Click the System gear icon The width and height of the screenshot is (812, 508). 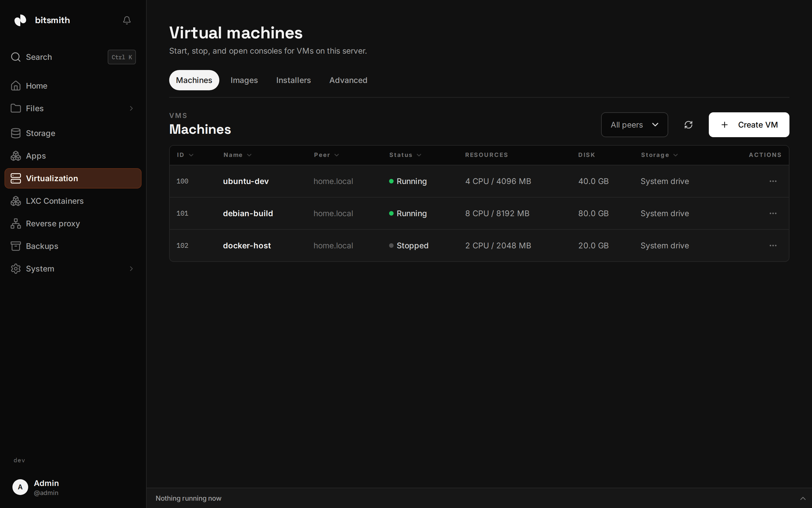tap(16, 269)
